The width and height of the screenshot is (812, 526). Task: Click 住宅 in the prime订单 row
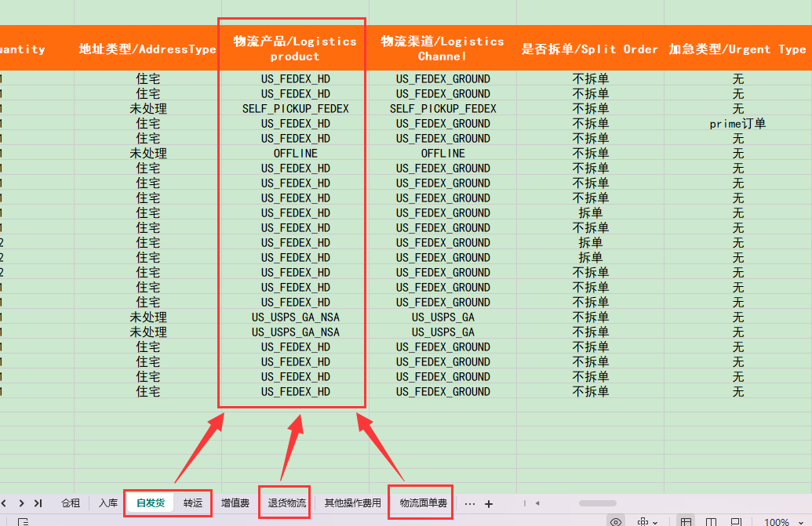(x=147, y=124)
